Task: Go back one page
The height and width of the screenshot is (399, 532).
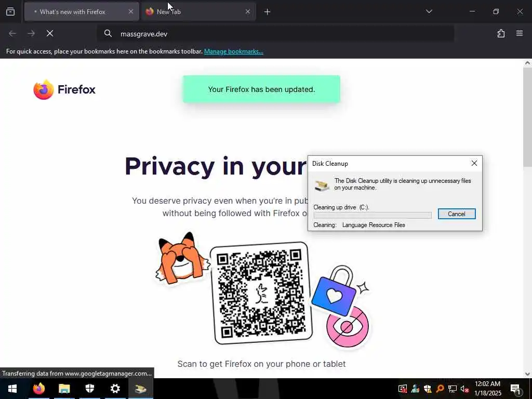Action: pos(12,33)
